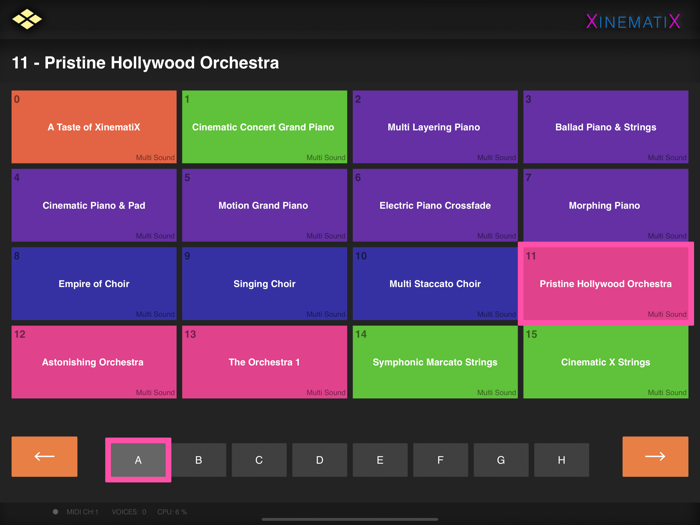Choose The Orchestra 1 preset
The width and height of the screenshot is (700, 525).
click(x=264, y=362)
